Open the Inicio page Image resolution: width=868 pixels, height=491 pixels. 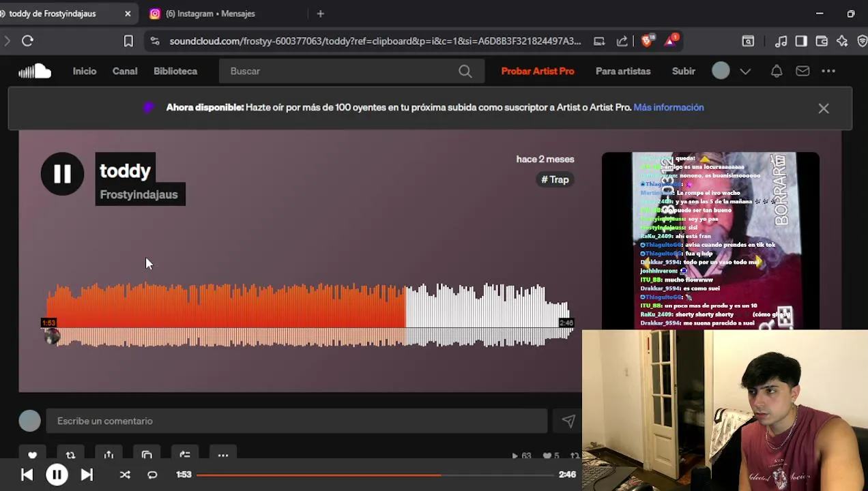(x=85, y=71)
